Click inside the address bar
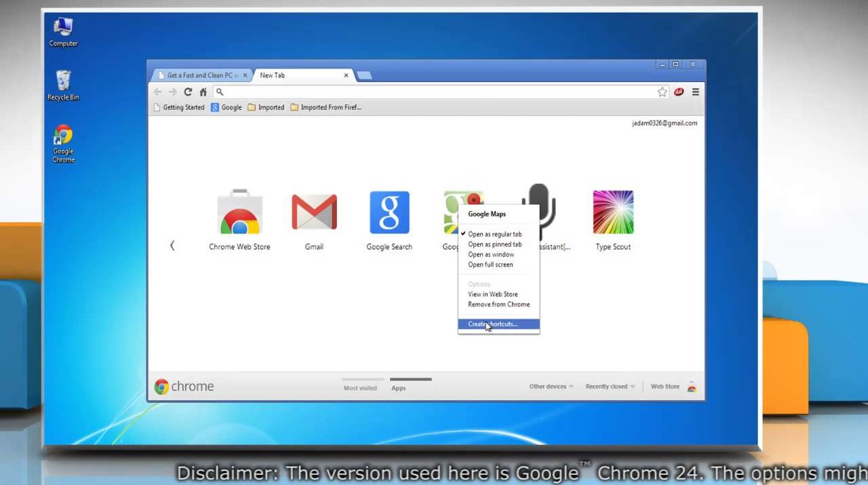The height and width of the screenshot is (485, 868). [x=434, y=92]
